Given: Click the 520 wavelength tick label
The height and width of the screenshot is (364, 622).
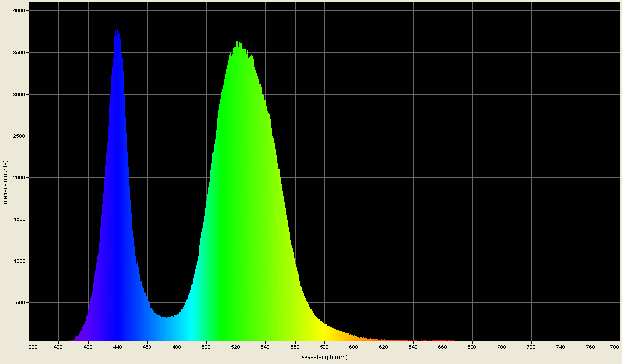Looking at the screenshot, I should [235, 346].
